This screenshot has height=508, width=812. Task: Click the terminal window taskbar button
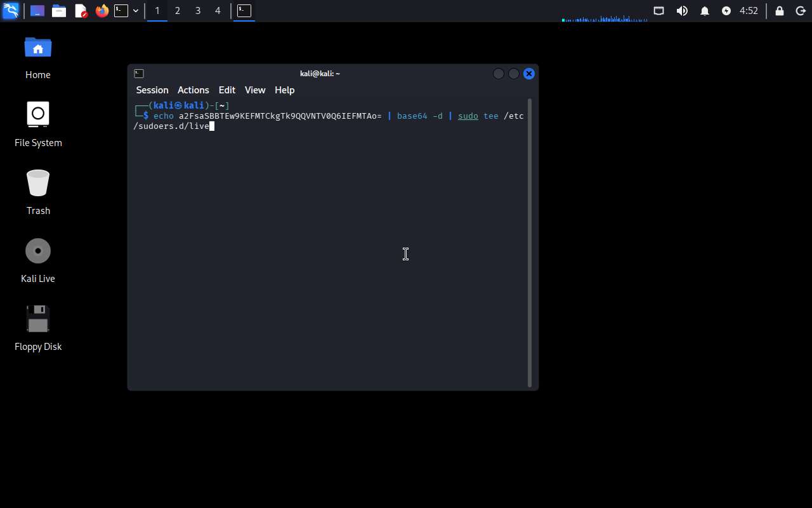[244, 11]
